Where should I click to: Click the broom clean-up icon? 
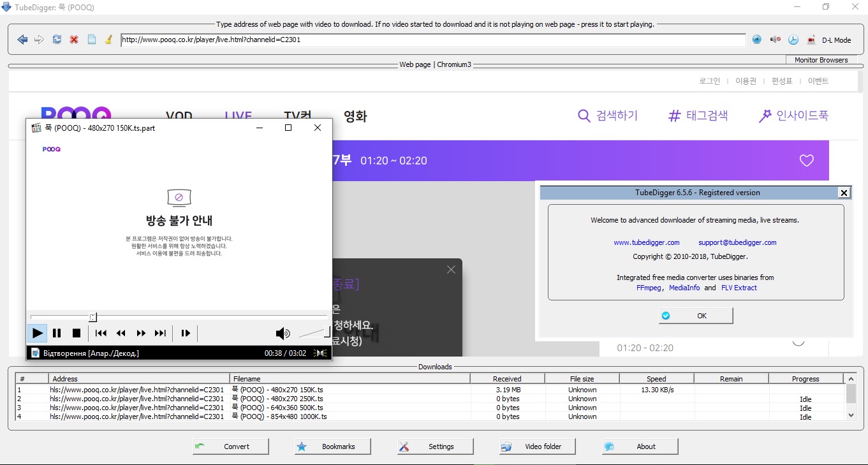tap(108, 40)
